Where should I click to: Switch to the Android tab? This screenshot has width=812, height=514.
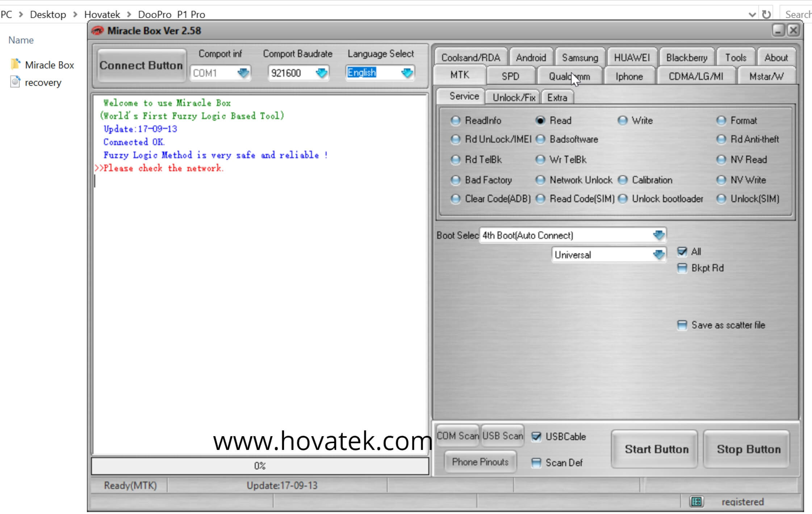pyautogui.click(x=531, y=57)
